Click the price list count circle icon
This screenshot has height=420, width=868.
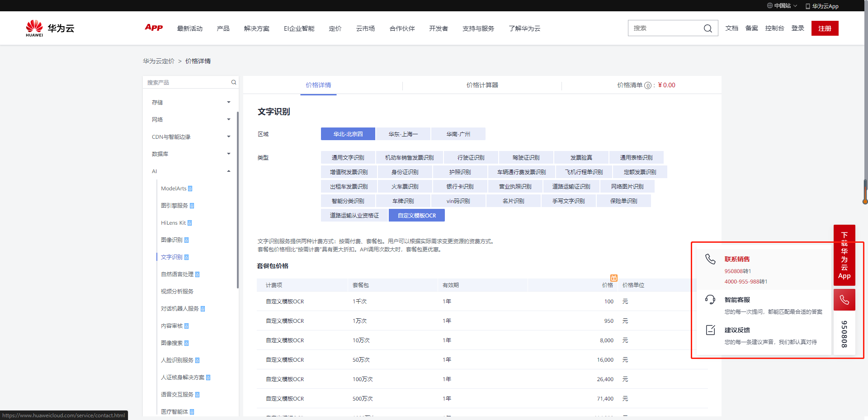click(x=648, y=85)
